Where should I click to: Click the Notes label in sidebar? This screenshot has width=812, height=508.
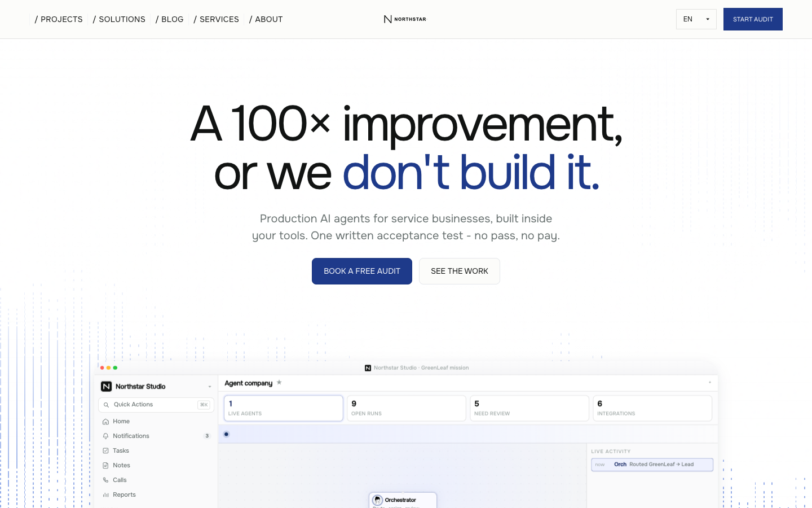tap(121, 466)
